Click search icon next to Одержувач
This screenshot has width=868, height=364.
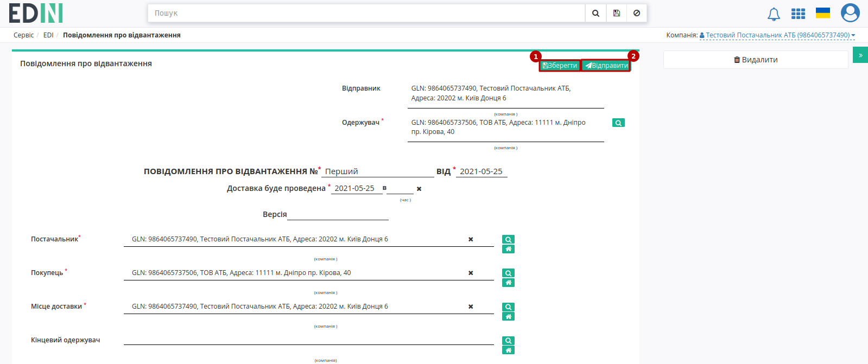618,123
